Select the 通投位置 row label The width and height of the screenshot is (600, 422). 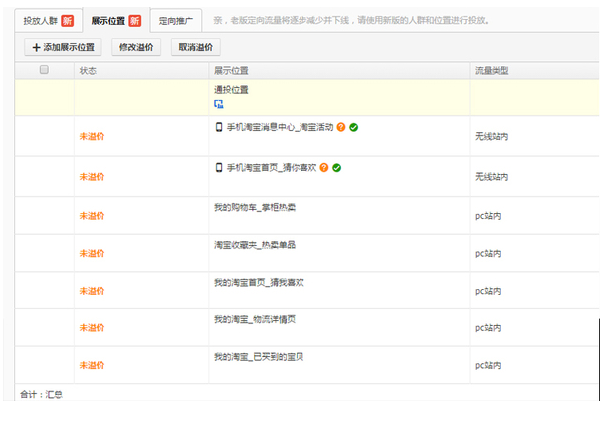[231, 90]
